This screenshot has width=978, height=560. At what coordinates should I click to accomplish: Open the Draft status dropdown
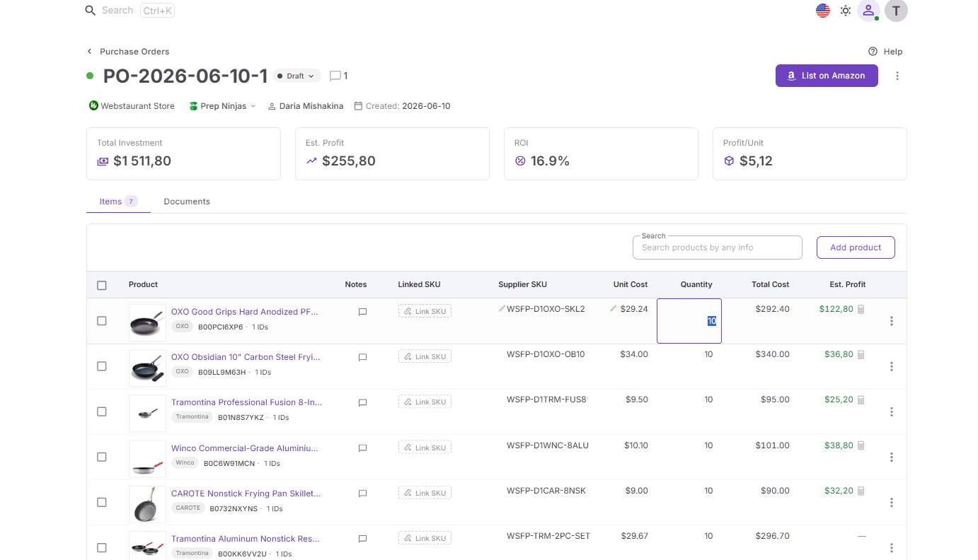pos(297,76)
